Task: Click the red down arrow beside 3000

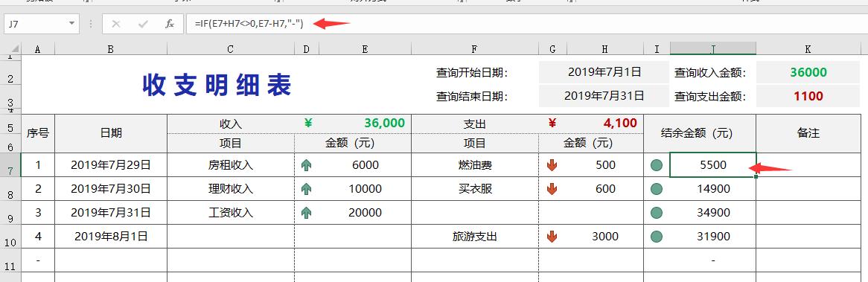Action: click(x=552, y=236)
